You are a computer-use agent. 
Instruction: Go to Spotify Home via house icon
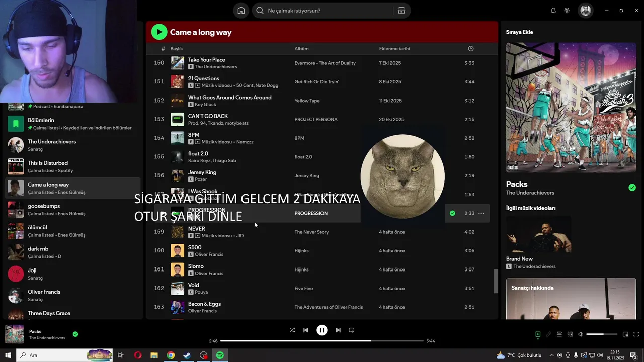pyautogui.click(x=241, y=11)
